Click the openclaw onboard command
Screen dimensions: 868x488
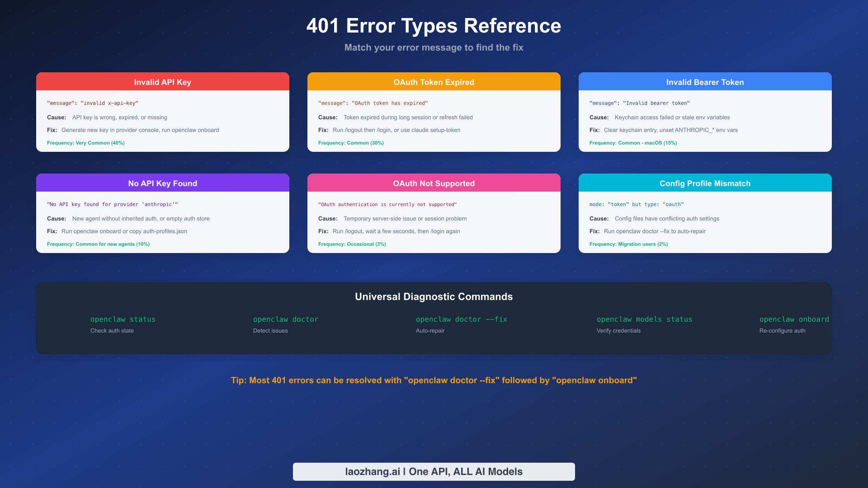[794, 319]
